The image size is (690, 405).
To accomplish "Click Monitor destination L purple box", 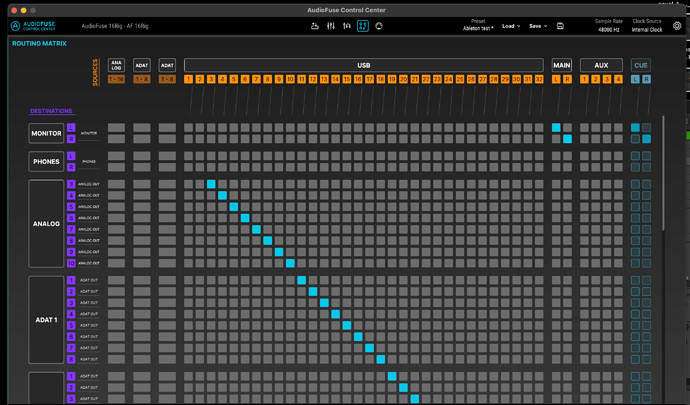I will pos(71,128).
